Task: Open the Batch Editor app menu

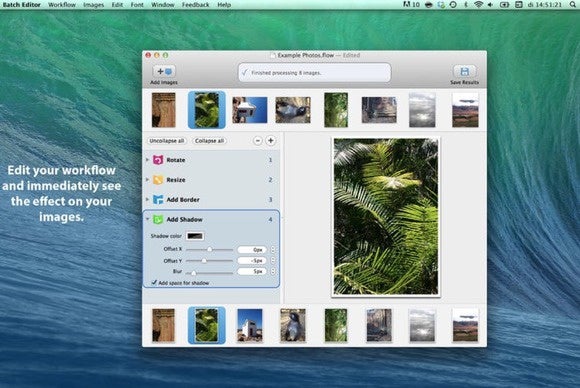Action: pyautogui.click(x=21, y=4)
